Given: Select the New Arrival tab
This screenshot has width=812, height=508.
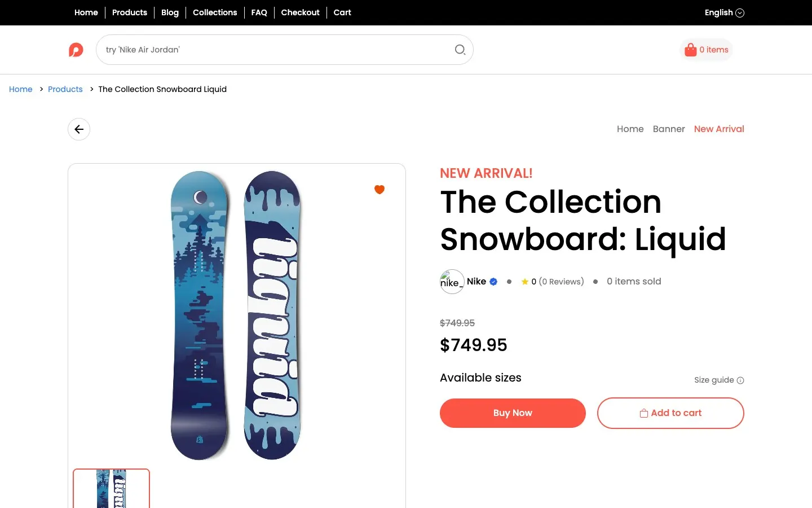Looking at the screenshot, I should point(719,129).
